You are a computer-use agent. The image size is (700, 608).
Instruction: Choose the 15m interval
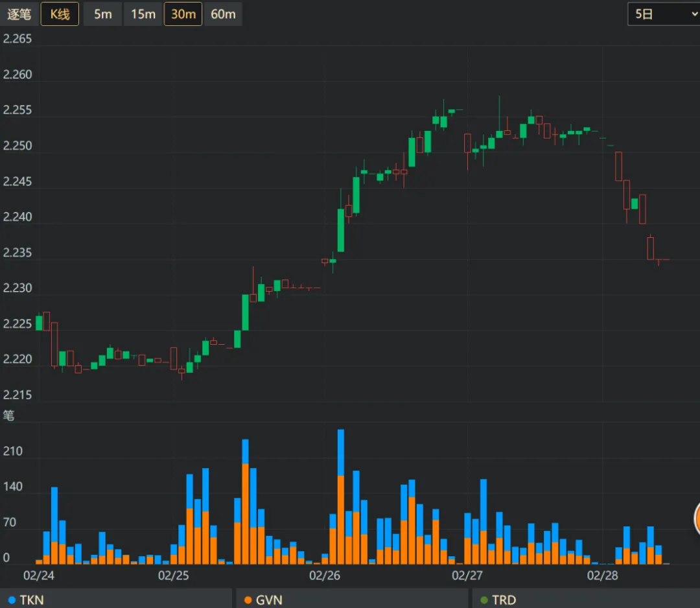[x=143, y=14]
